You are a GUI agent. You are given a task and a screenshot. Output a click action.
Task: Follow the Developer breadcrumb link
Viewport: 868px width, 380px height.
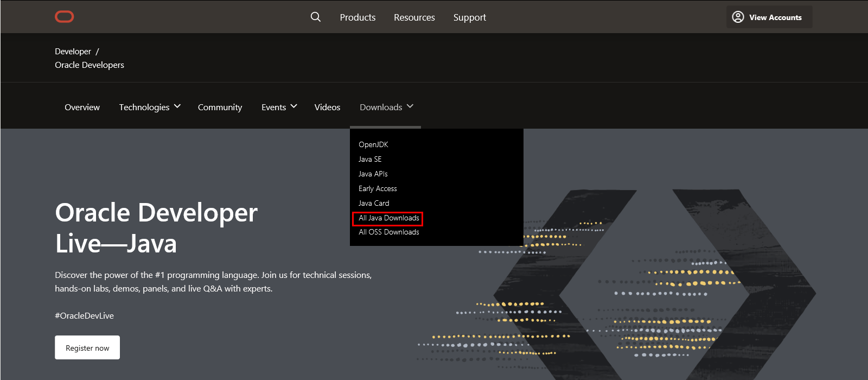pyautogui.click(x=73, y=52)
